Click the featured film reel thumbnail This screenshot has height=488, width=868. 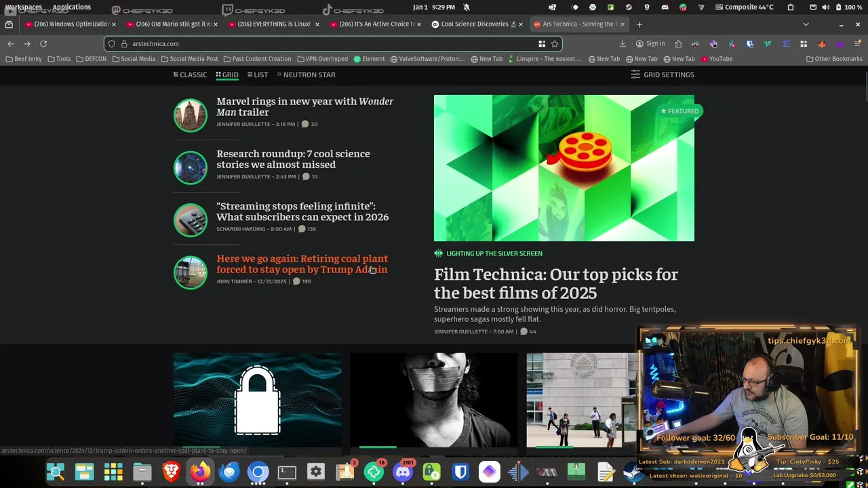point(564,168)
